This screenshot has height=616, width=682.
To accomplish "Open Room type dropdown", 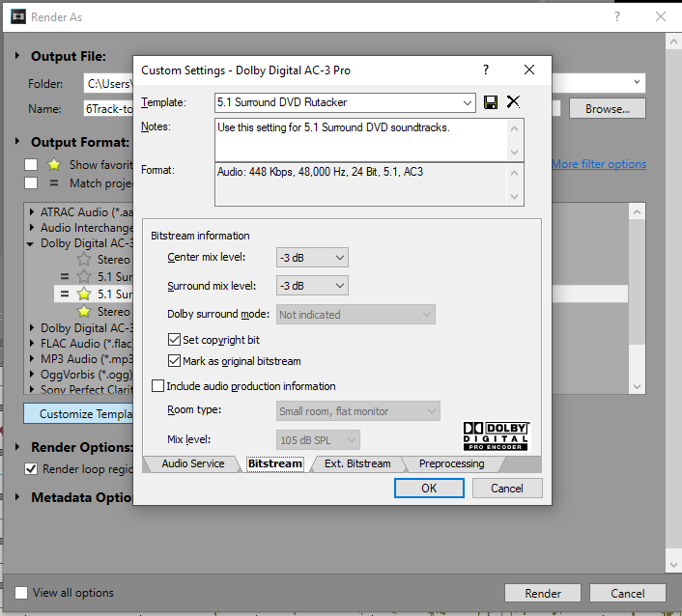I will click(x=358, y=411).
